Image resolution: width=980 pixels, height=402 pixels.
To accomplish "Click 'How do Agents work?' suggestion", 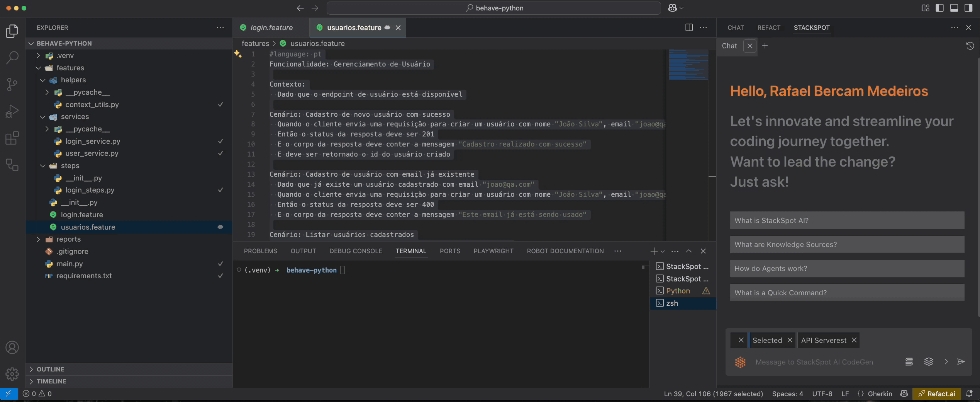I will point(847,269).
